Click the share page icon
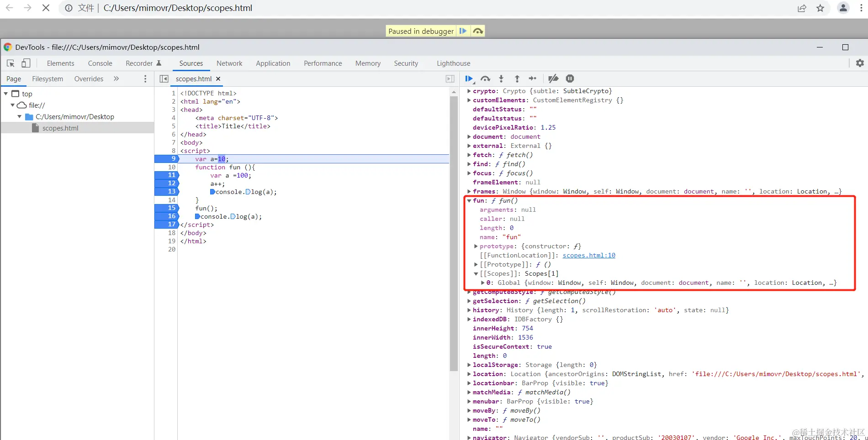This screenshot has width=868, height=440. coord(802,8)
